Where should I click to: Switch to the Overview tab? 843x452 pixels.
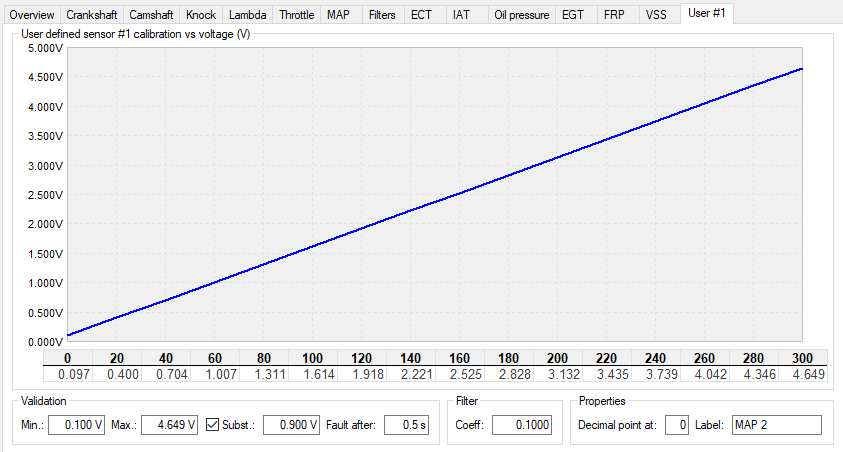(31, 15)
